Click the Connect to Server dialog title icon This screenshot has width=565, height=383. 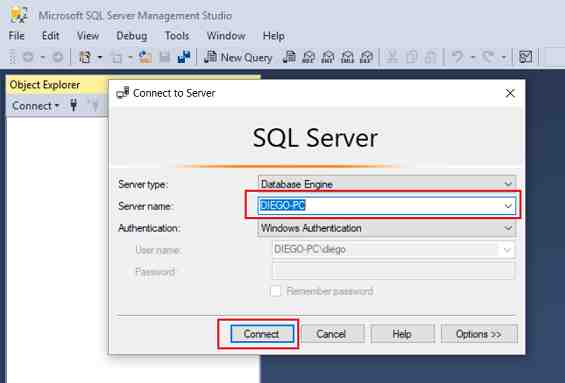tap(123, 93)
